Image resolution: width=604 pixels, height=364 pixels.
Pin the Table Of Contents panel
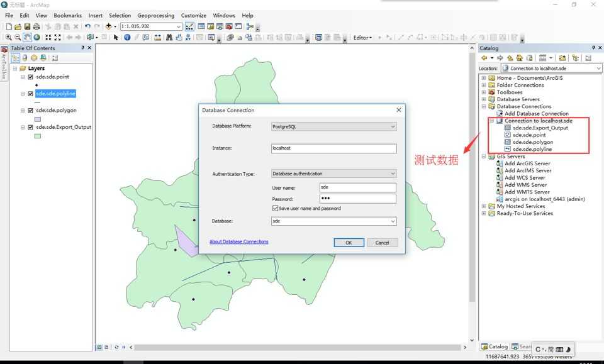pos(82,48)
